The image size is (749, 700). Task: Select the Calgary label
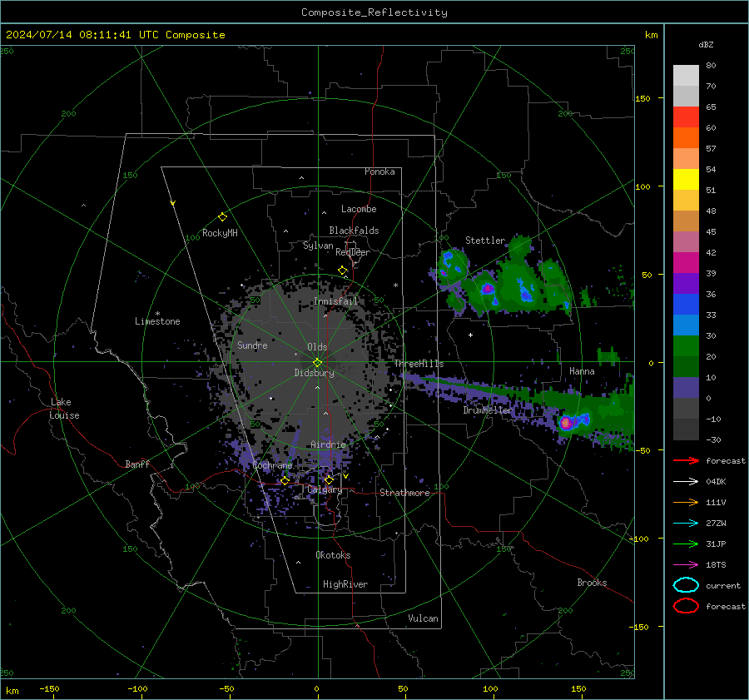[x=325, y=489]
